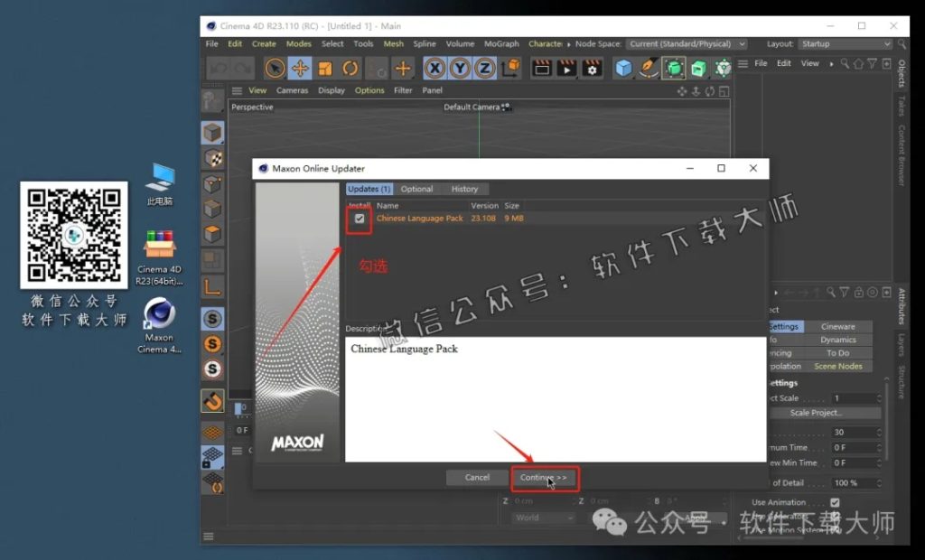Image resolution: width=925 pixels, height=560 pixels.
Task: Open the Current (Standard/Physical) renderer dropdown
Action: click(x=686, y=43)
